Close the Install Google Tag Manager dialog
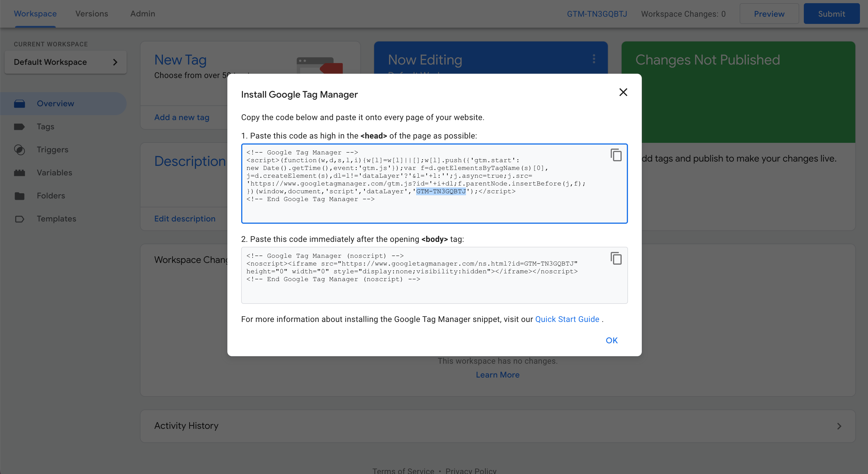868x474 pixels. click(623, 92)
